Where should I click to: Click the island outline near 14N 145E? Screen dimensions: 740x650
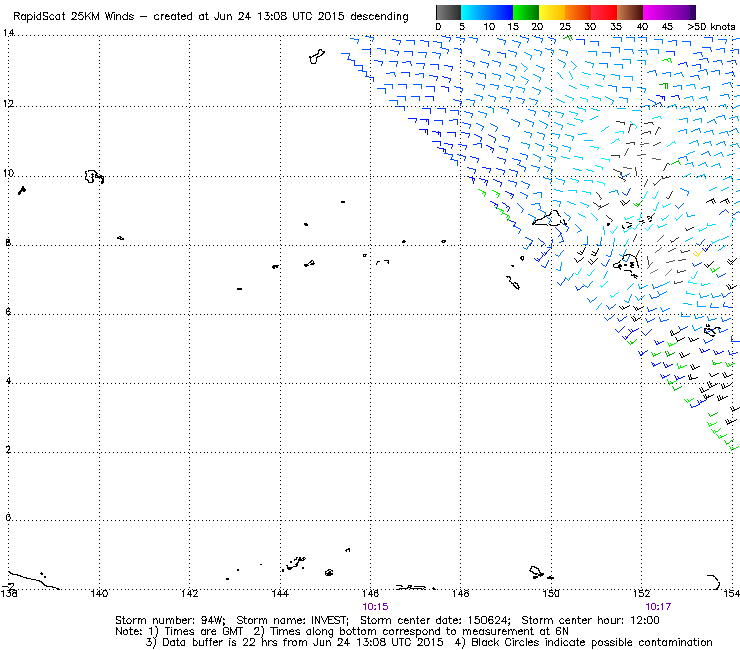click(x=317, y=56)
